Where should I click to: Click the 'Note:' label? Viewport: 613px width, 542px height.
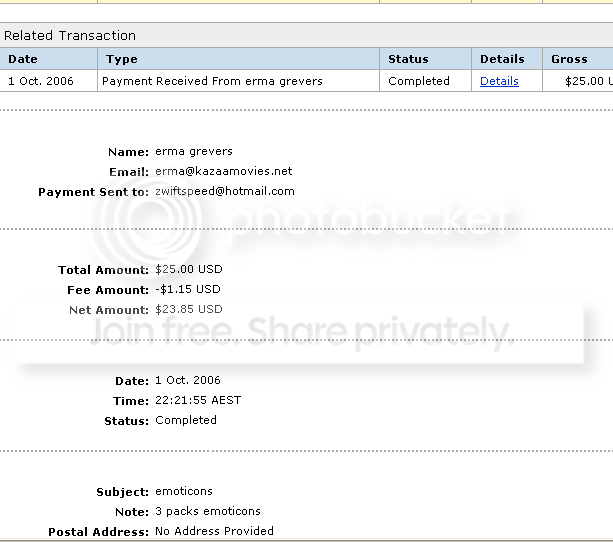point(132,512)
